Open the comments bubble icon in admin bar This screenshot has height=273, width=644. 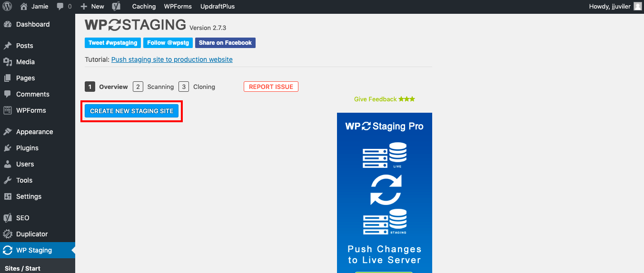[60, 7]
